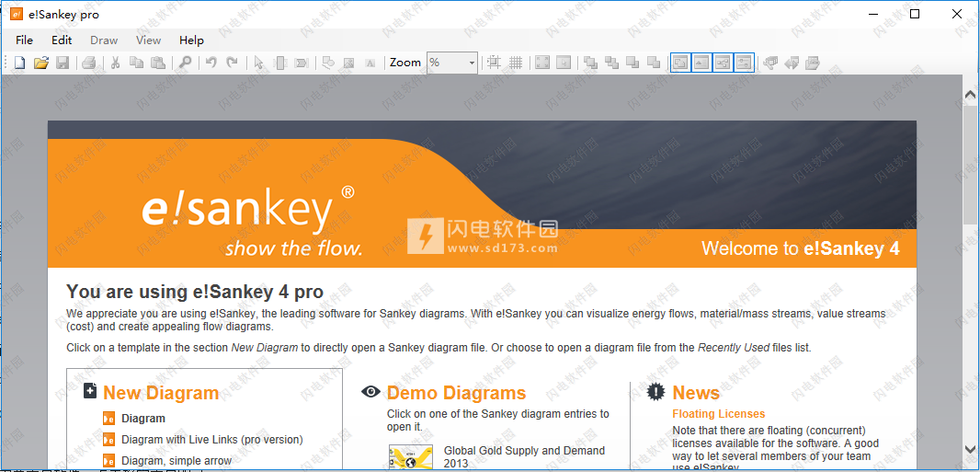Image resolution: width=980 pixels, height=472 pixels.
Task: Click the printer icon in toolbar
Action: (x=89, y=63)
